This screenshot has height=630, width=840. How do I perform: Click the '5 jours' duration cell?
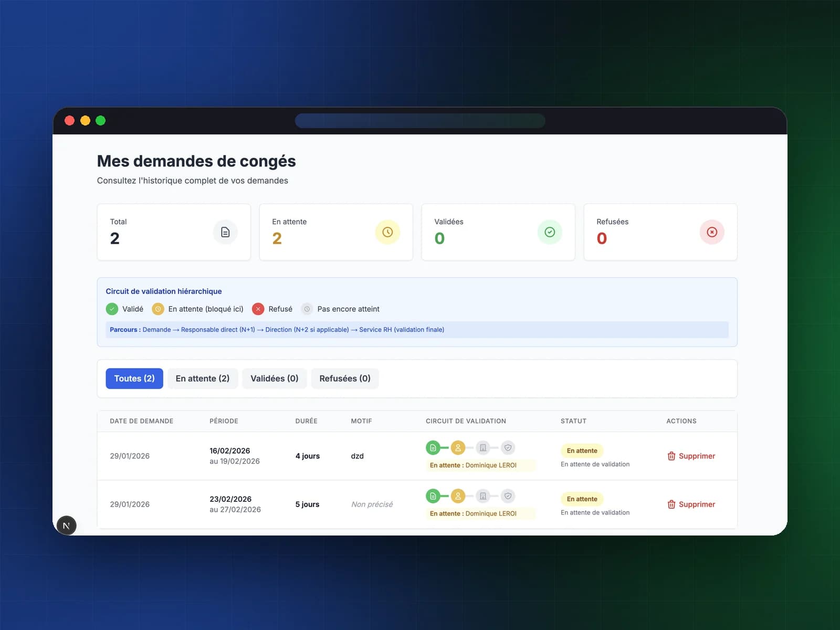point(308,505)
